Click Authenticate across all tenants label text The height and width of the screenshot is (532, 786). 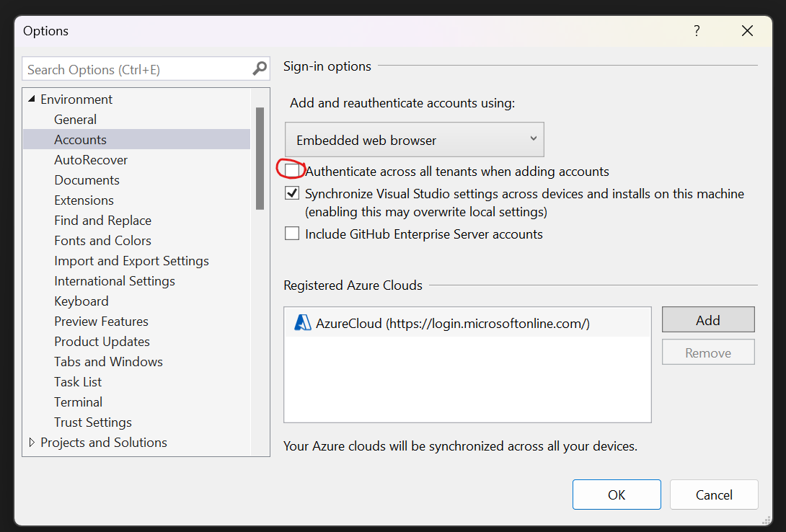[x=457, y=172]
